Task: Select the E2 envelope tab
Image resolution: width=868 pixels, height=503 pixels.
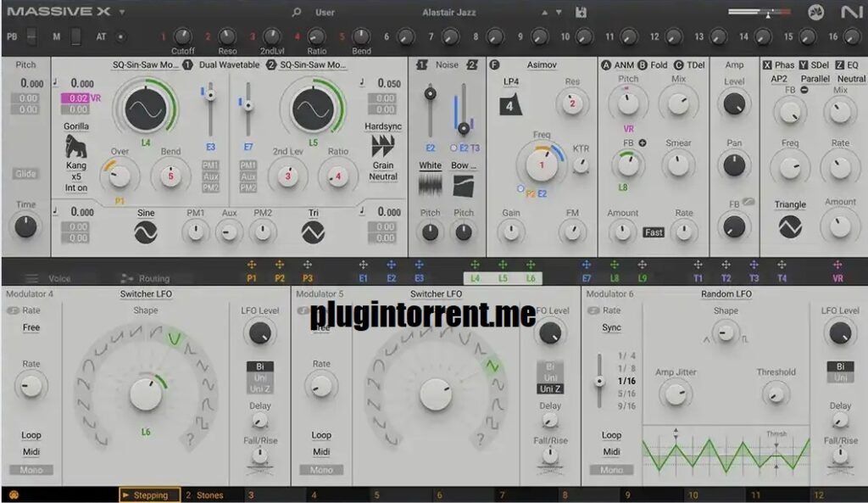Action: [391, 278]
